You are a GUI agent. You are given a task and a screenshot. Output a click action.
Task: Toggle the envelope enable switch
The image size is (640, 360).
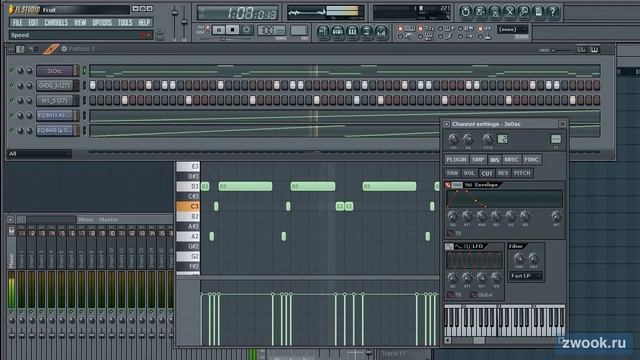[448, 185]
